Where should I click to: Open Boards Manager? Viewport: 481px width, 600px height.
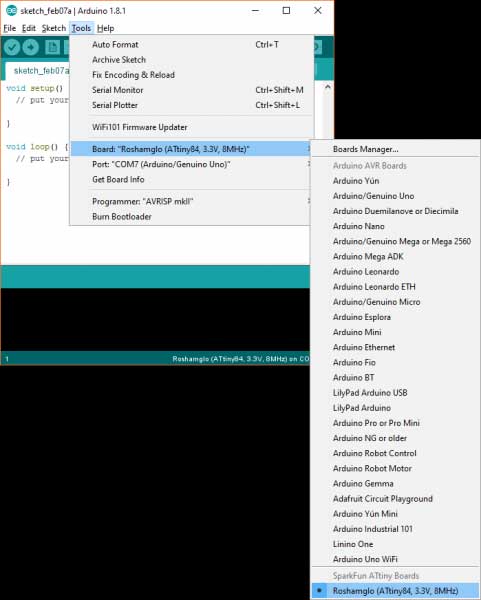(x=396, y=149)
